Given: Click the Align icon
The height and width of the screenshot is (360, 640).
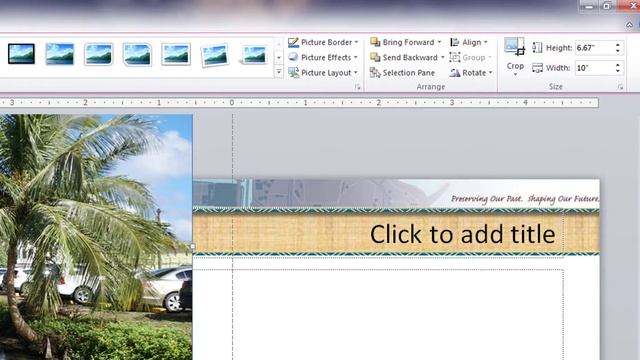Looking at the screenshot, I should coord(455,42).
